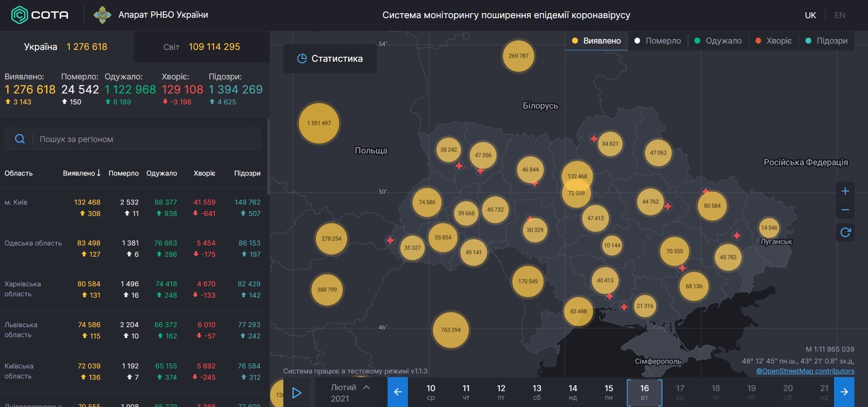Zoom in the map with plus button
The height and width of the screenshot is (407, 868).
(845, 191)
